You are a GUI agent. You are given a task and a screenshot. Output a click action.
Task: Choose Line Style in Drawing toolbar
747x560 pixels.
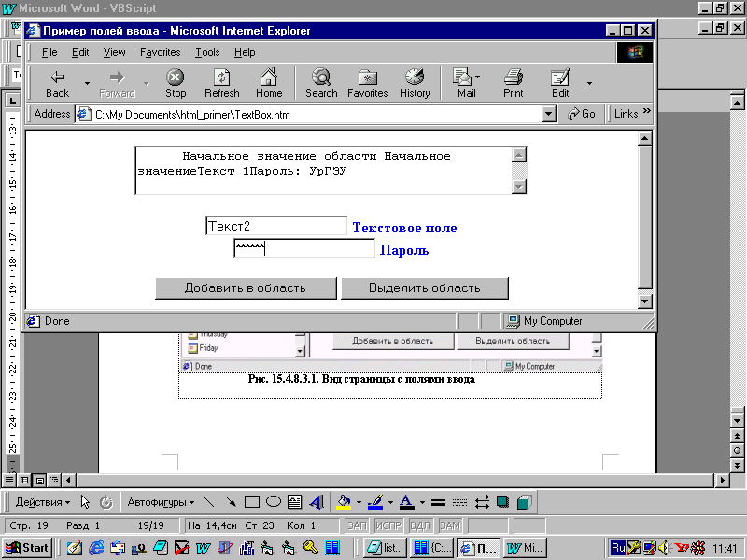[438, 502]
